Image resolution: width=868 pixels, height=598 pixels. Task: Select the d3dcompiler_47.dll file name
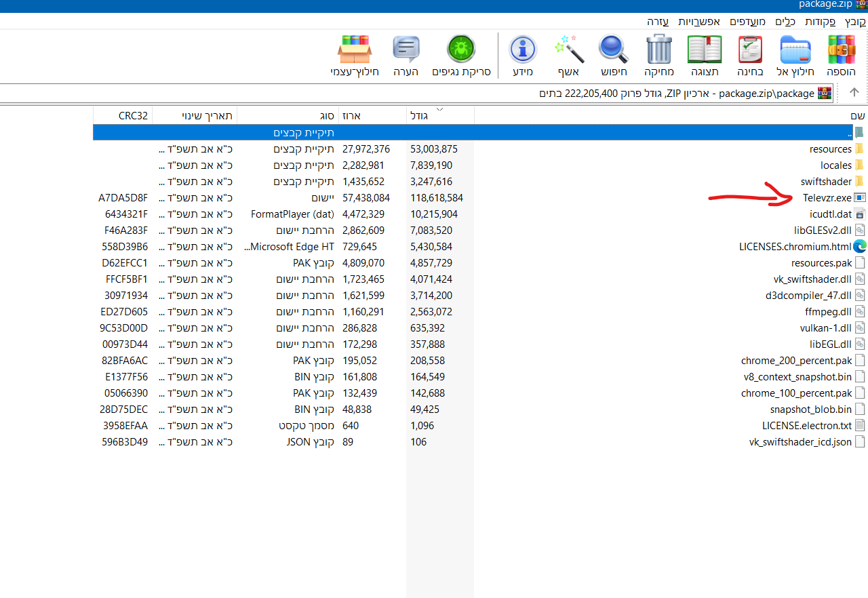[x=808, y=295]
